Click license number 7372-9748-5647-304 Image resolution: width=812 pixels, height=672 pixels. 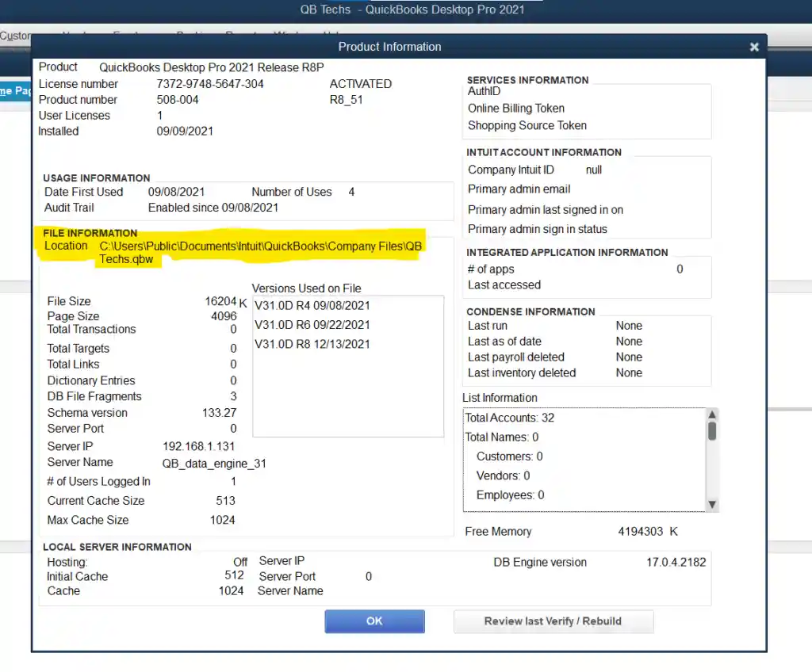[209, 84]
